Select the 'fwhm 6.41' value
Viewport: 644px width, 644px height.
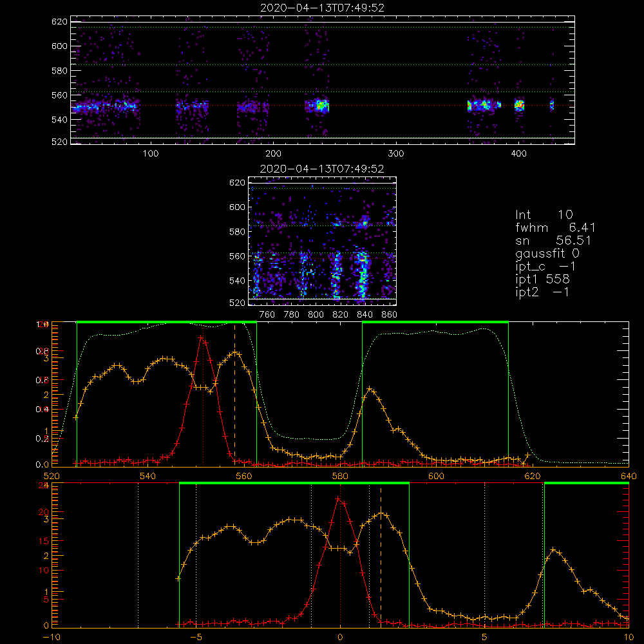(x=555, y=227)
